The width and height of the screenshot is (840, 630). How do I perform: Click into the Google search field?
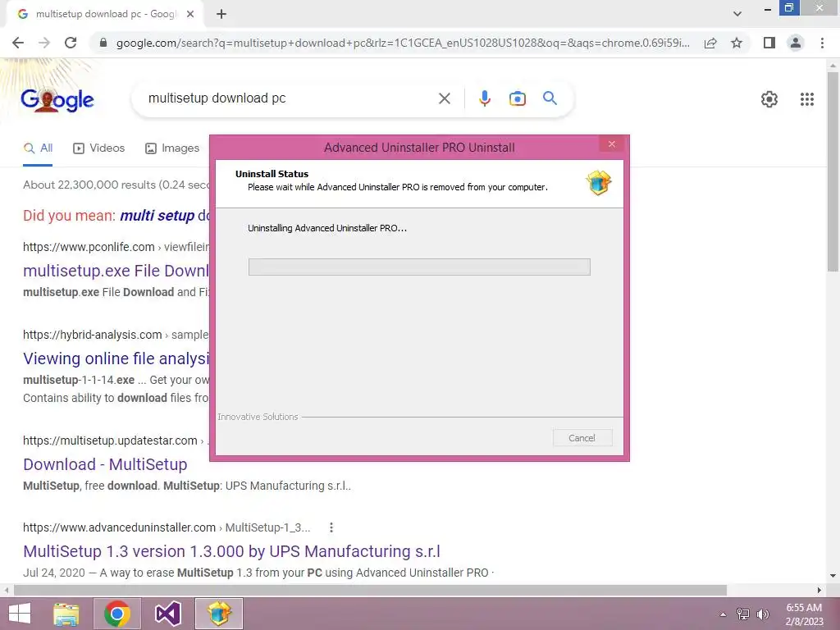point(290,98)
